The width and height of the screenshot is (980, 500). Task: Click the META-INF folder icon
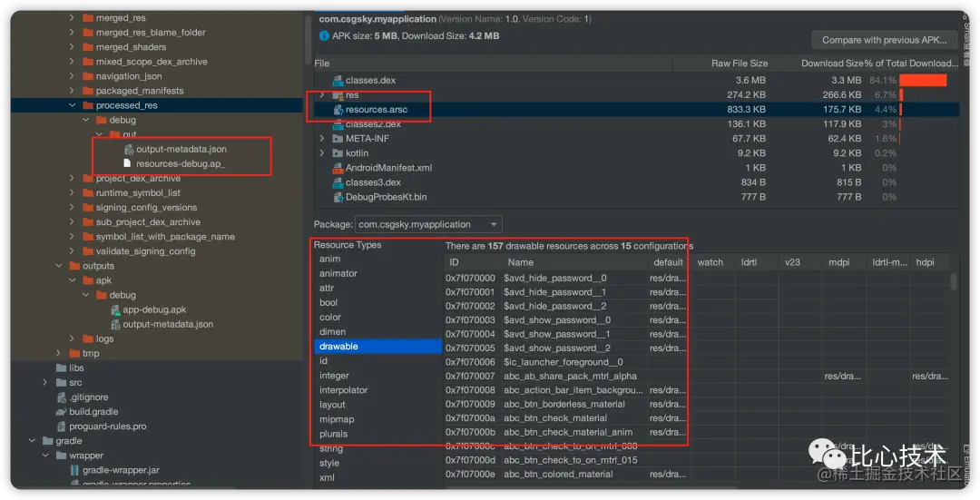click(x=338, y=139)
